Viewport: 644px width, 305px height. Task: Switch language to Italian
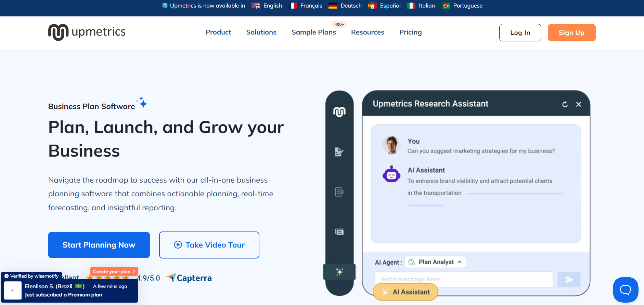(427, 6)
